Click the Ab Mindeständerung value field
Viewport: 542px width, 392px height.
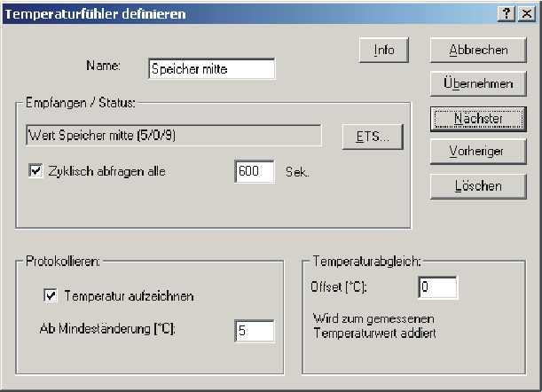255,331
